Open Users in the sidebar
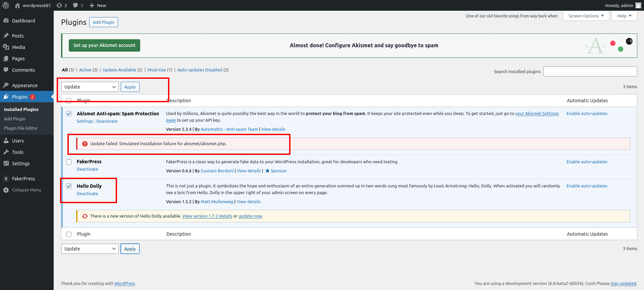 (x=18, y=141)
